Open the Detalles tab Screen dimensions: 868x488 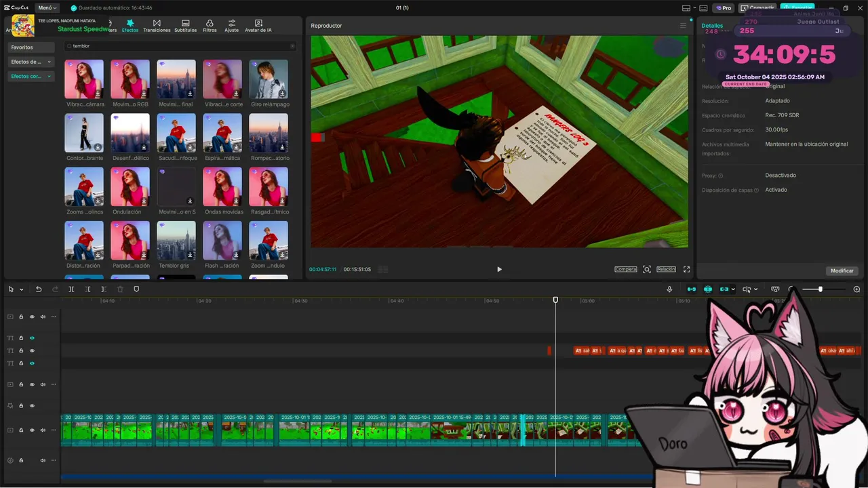point(712,26)
